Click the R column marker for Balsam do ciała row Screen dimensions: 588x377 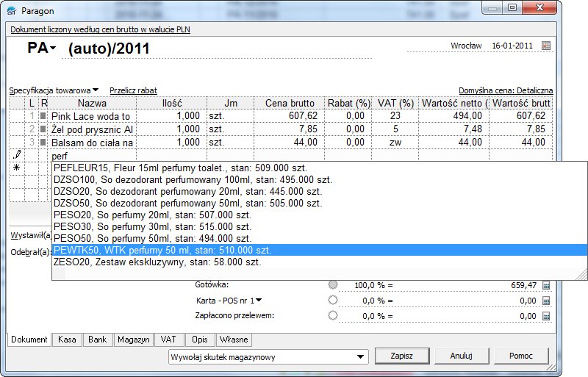pos(43,143)
